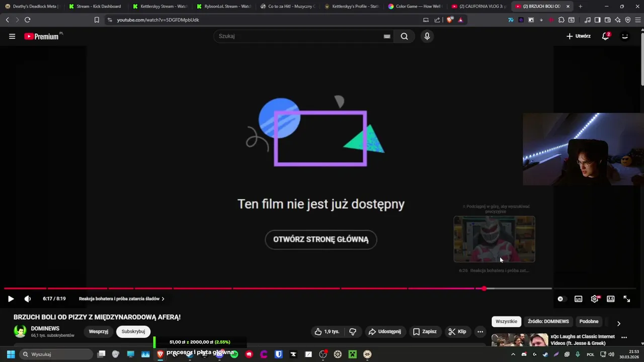Click the Subskrybuj button
Image resolution: width=644 pixels, height=362 pixels.
(x=133, y=332)
